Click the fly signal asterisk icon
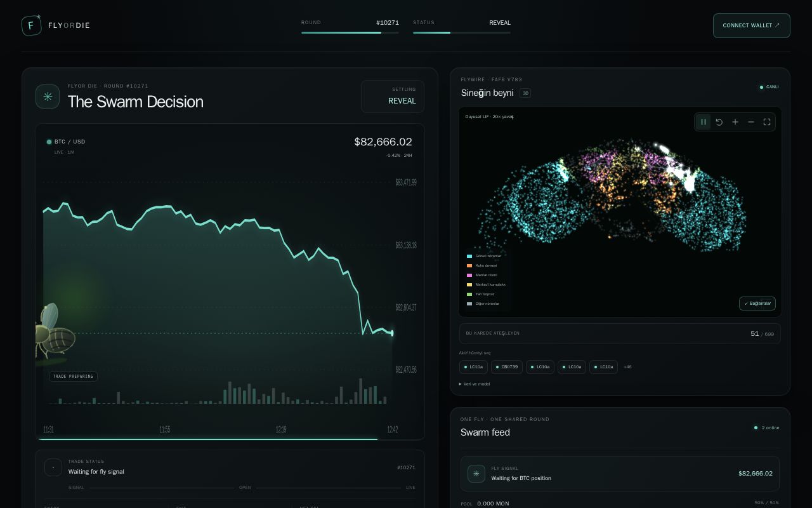This screenshot has width=812, height=508. (x=476, y=474)
